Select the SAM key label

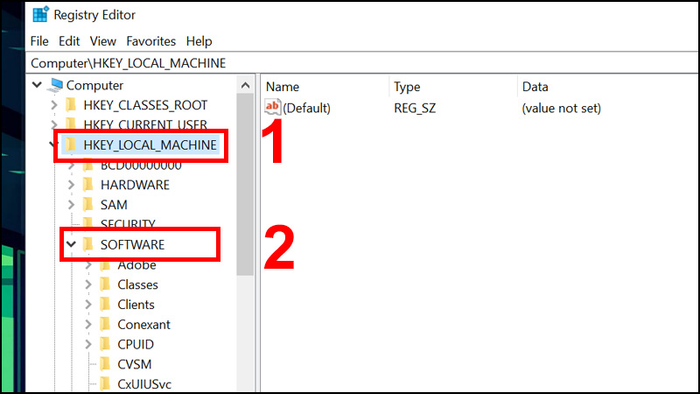coord(114,205)
